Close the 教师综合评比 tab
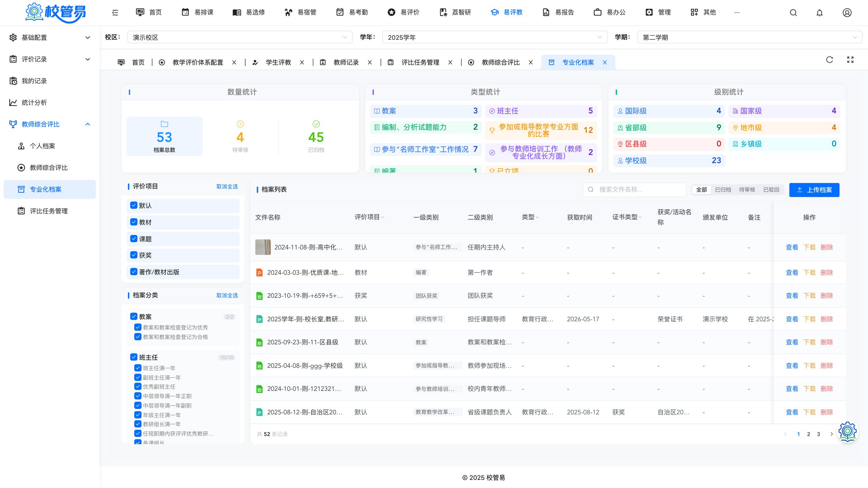The height and width of the screenshot is (488, 868). pyautogui.click(x=531, y=63)
